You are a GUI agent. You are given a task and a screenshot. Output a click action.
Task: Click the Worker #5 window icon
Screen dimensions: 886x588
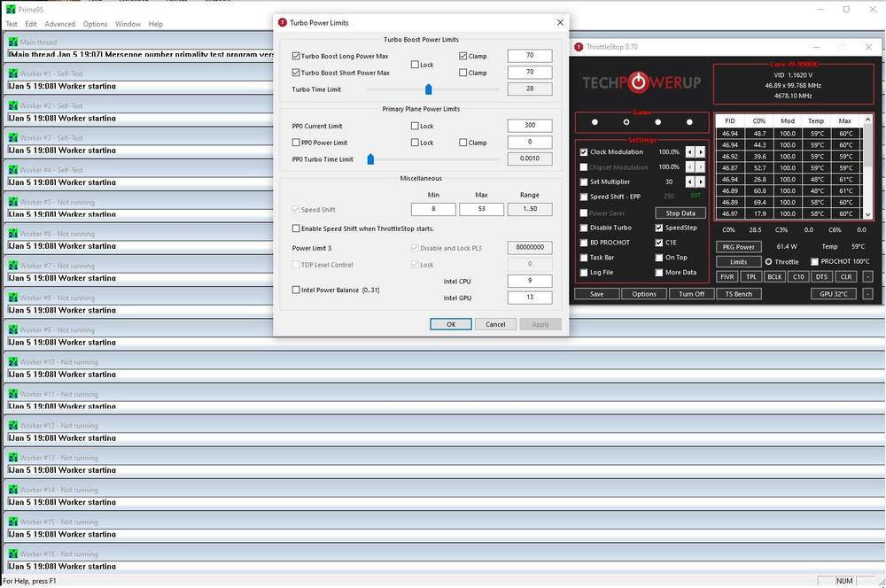pyautogui.click(x=12, y=202)
